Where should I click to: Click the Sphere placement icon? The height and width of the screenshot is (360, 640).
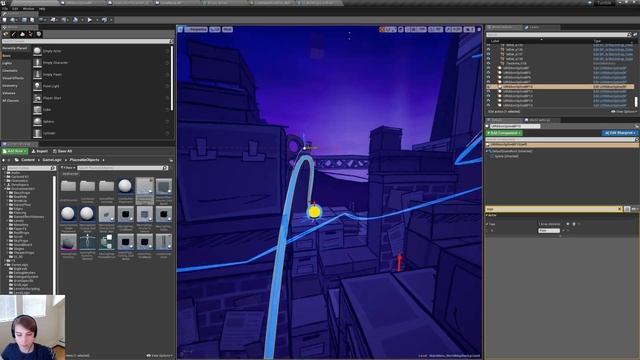37,121
